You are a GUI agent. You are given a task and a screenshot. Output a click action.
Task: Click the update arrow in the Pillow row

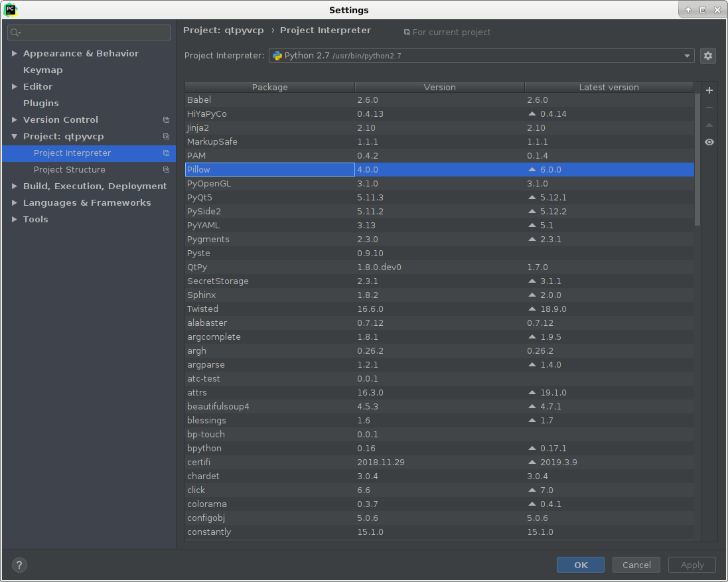coord(532,169)
